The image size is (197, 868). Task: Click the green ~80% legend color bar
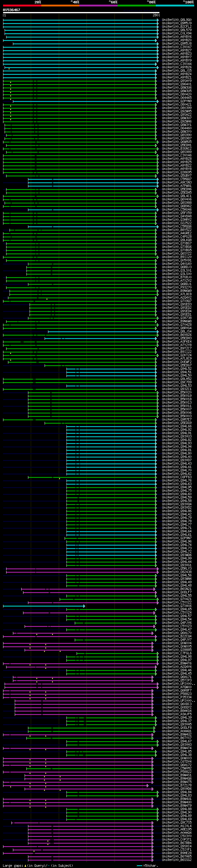(137, 6)
